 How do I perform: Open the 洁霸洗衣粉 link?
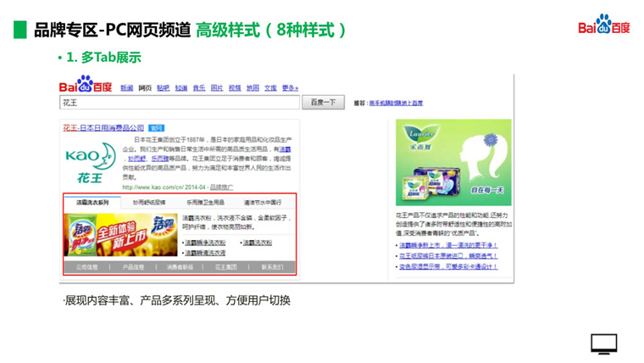(258, 243)
